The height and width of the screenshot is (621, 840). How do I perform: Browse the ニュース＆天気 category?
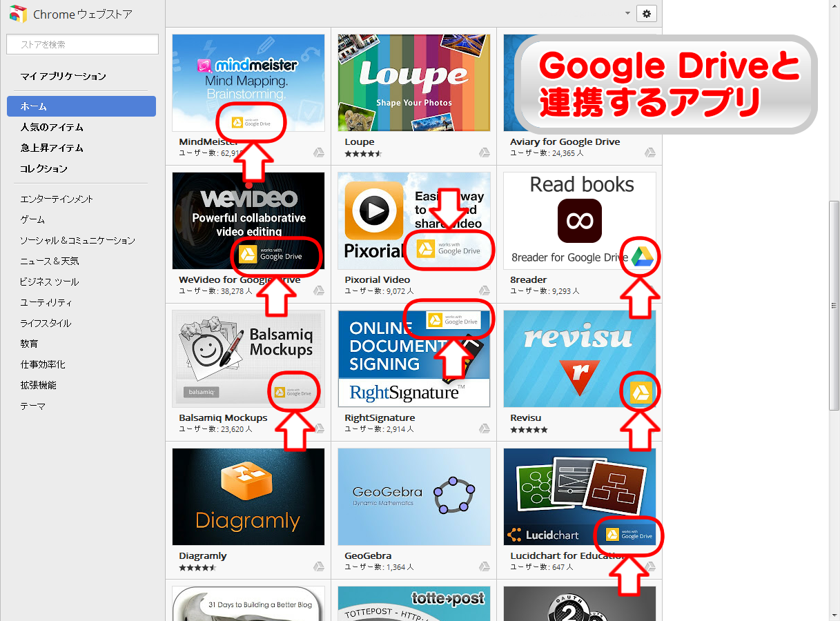(50, 261)
